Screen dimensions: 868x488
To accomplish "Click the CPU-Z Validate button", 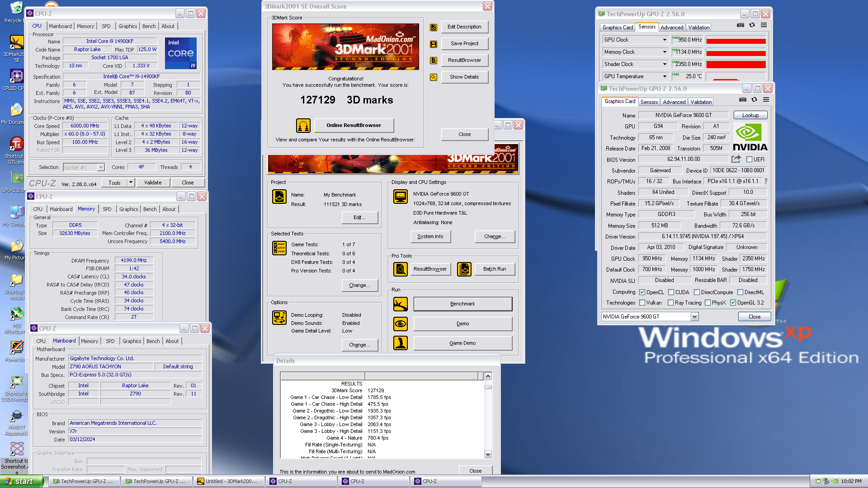I will pos(153,183).
